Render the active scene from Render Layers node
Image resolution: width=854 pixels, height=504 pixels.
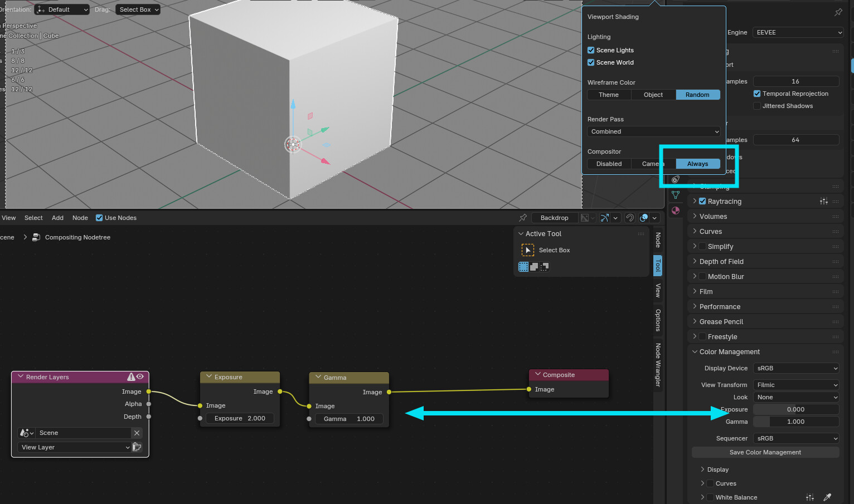[x=137, y=447]
